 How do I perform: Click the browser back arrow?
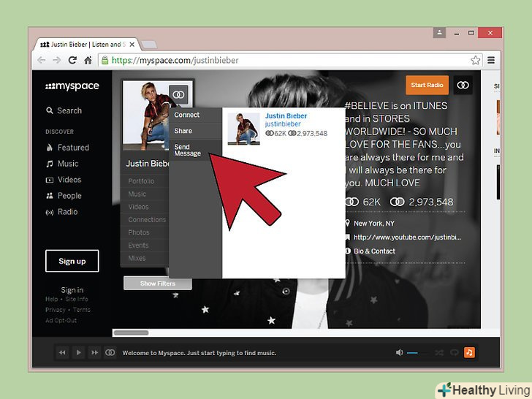point(42,61)
